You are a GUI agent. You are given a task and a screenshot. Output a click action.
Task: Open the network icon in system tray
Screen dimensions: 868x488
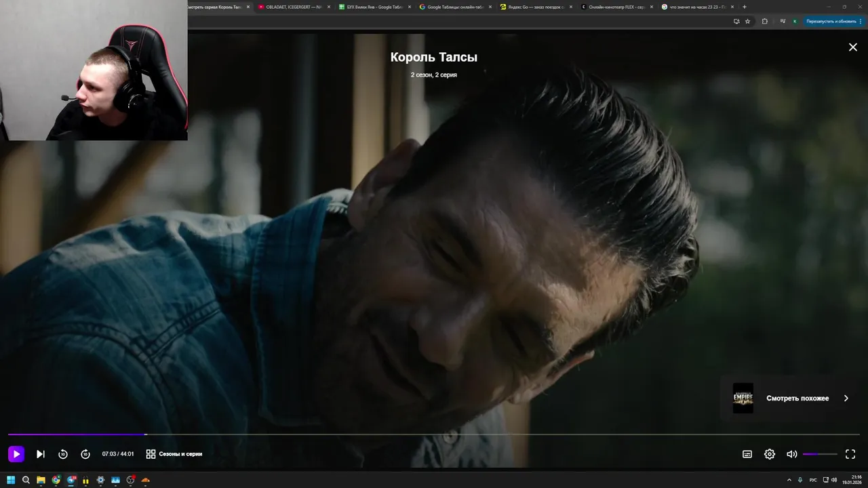pyautogui.click(x=825, y=480)
